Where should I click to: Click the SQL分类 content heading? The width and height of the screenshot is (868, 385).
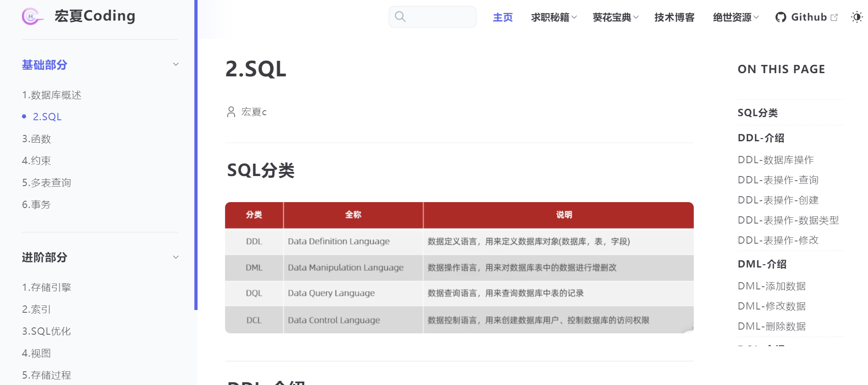pos(261,171)
